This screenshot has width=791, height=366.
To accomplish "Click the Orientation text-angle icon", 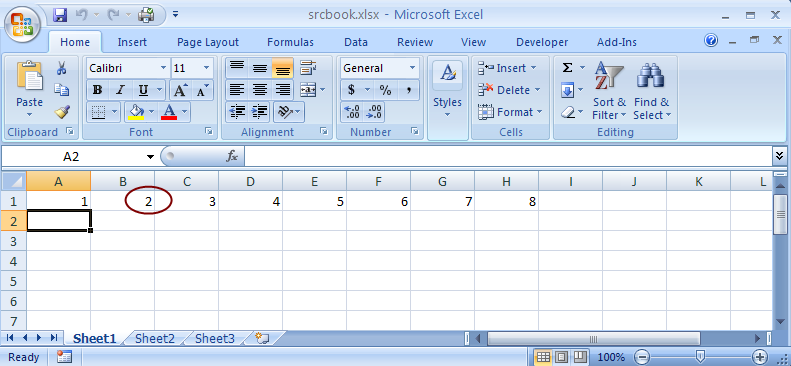I will point(285,112).
